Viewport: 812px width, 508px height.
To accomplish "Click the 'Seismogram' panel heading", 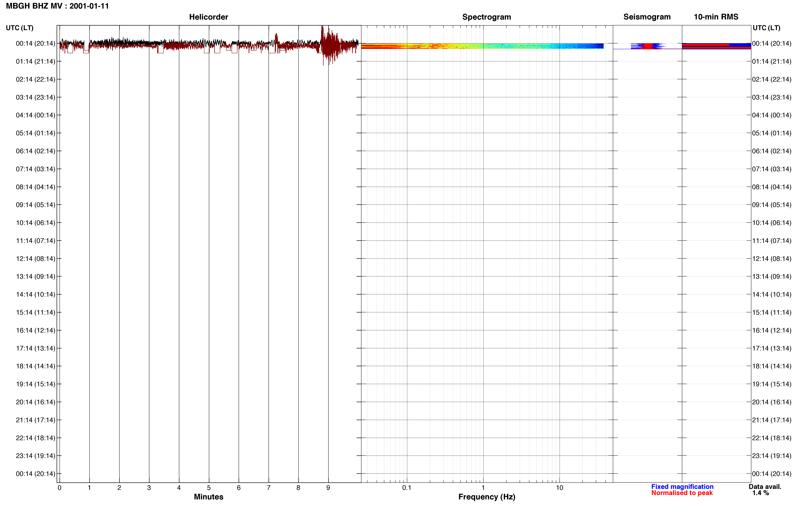I will tap(647, 17).
